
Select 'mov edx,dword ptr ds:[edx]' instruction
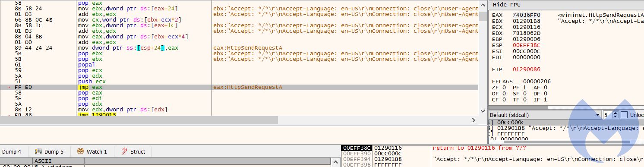pyautogui.click(x=123, y=110)
